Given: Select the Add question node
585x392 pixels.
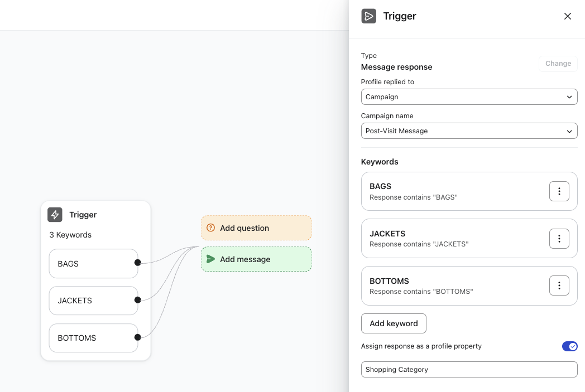Looking at the screenshot, I should pyautogui.click(x=256, y=228).
